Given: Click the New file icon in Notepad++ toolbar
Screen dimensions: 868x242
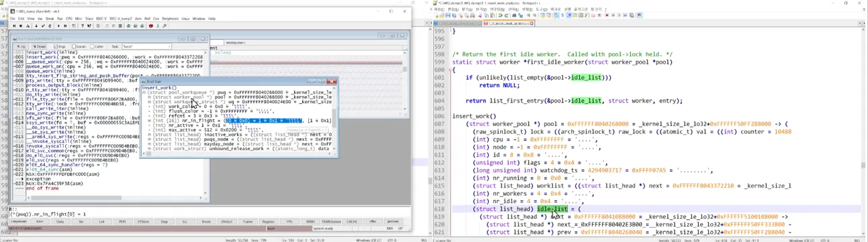Looking at the screenshot, I should tap(436, 15).
